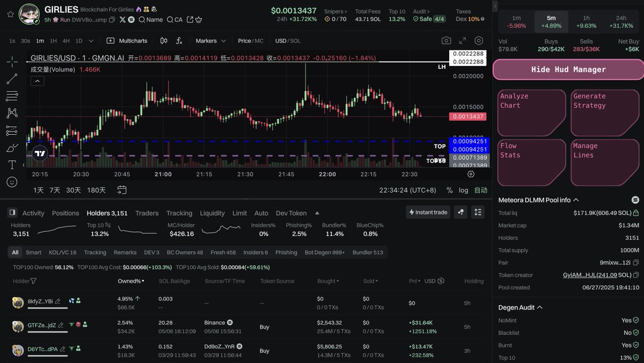Open Flow Stats panel
The height and width of the screenshot is (363, 644).
click(532, 163)
